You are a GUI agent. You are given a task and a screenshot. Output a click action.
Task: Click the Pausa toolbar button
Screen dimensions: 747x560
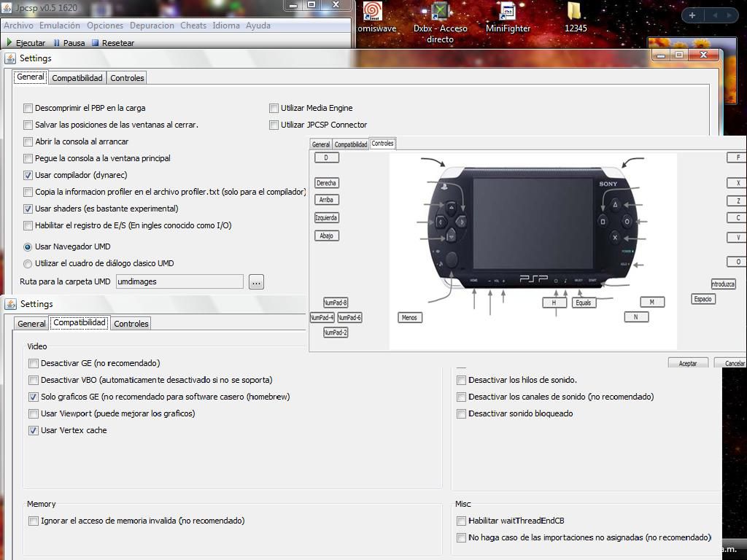coord(69,43)
